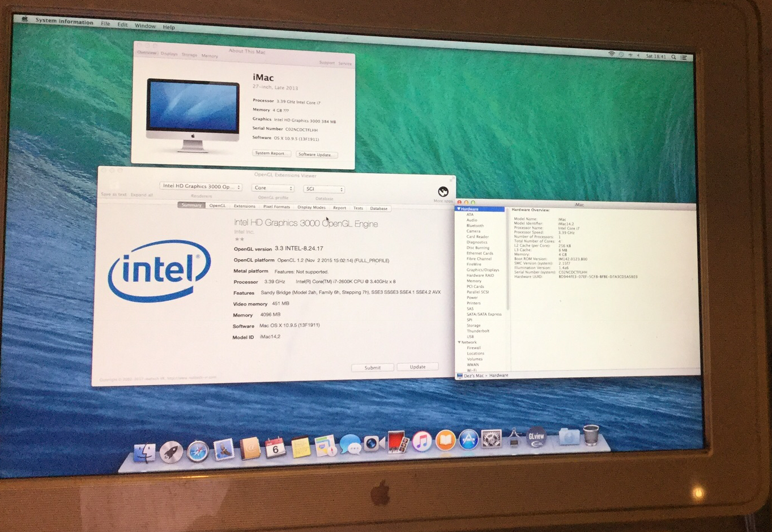Click the Software Update button

point(316,155)
